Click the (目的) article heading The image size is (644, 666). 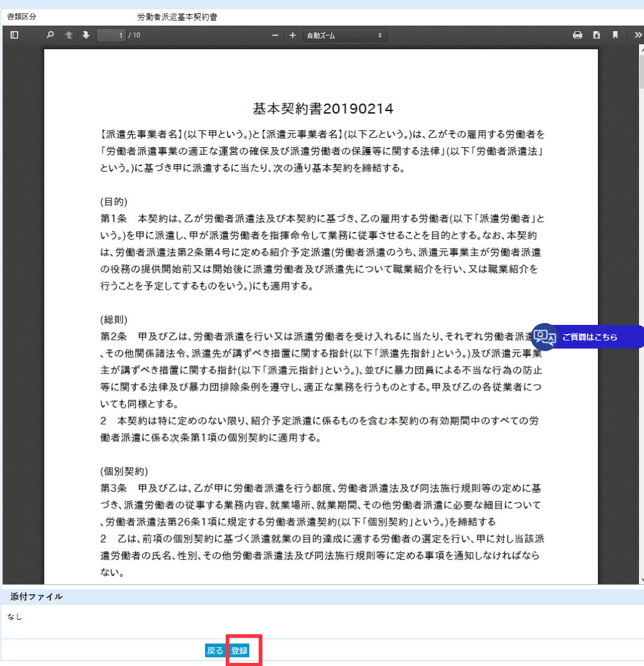pyautogui.click(x=113, y=202)
